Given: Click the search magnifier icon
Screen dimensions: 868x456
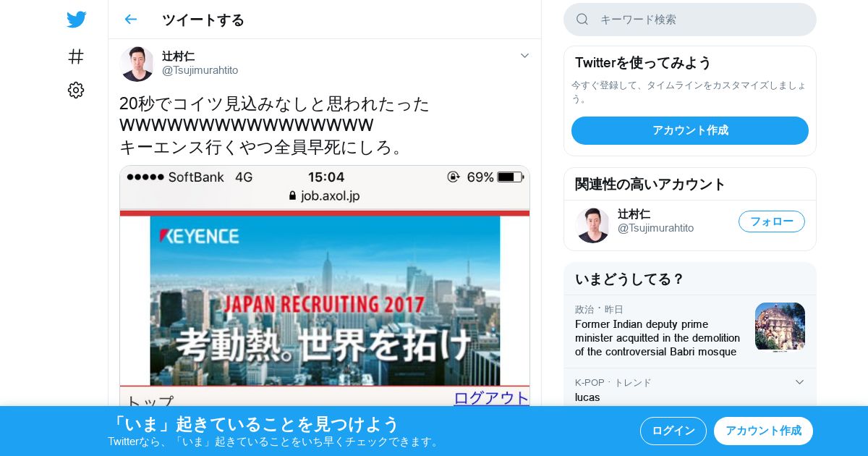Looking at the screenshot, I should [x=582, y=20].
